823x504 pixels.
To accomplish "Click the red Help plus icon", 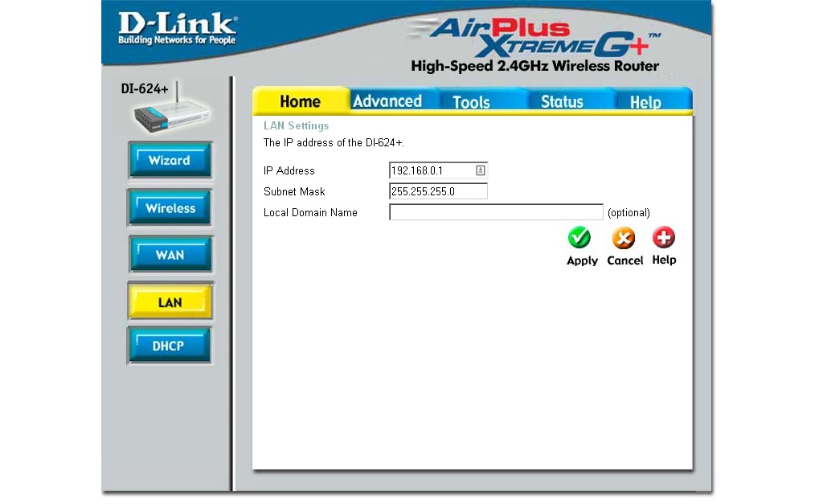I will [663, 237].
